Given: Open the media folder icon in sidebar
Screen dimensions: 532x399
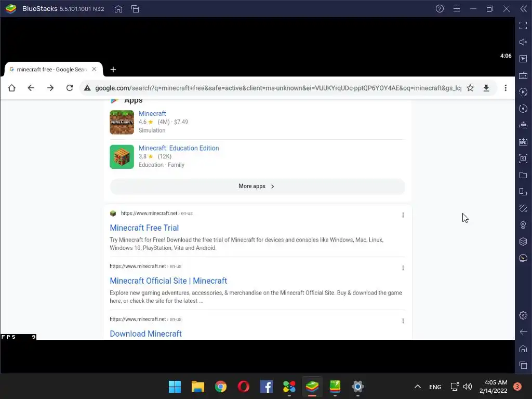Looking at the screenshot, I should pos(523,175).
